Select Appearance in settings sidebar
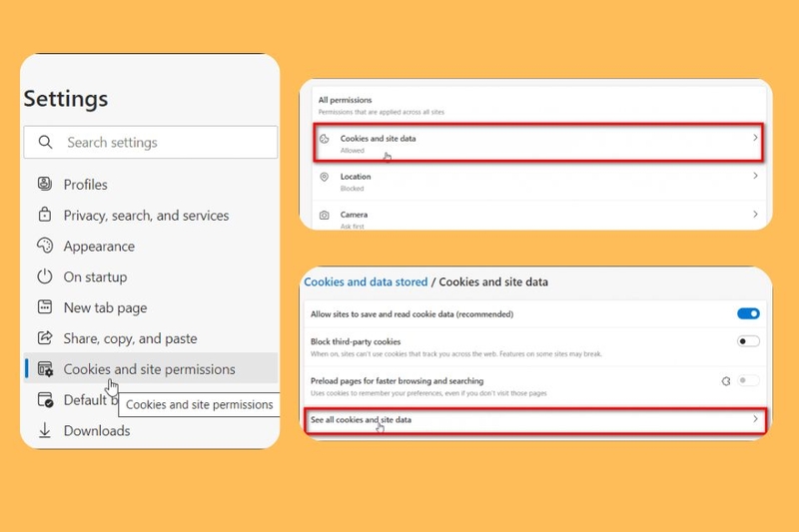Viewport: 799px width, 532px height. [x=151, y=246]
